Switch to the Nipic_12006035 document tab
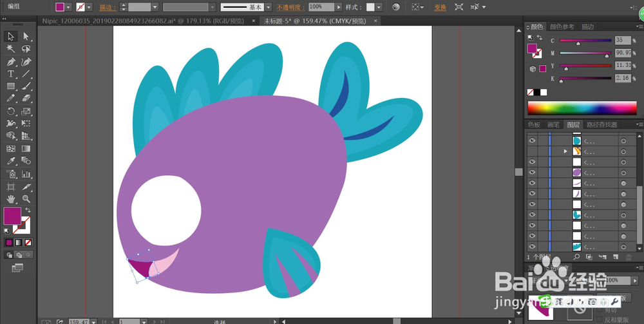 pyautogui.click(x=143, y=21)
